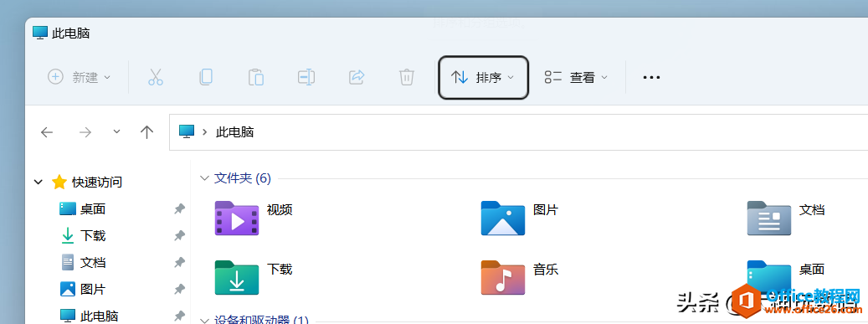
Task: Go forward with the right arrow
Action: click(85, 131)
